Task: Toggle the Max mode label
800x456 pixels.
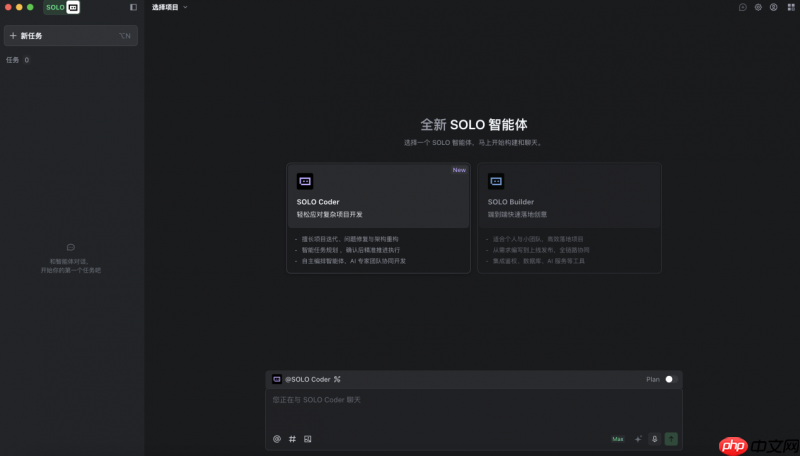Action: (x=618, y=439)
